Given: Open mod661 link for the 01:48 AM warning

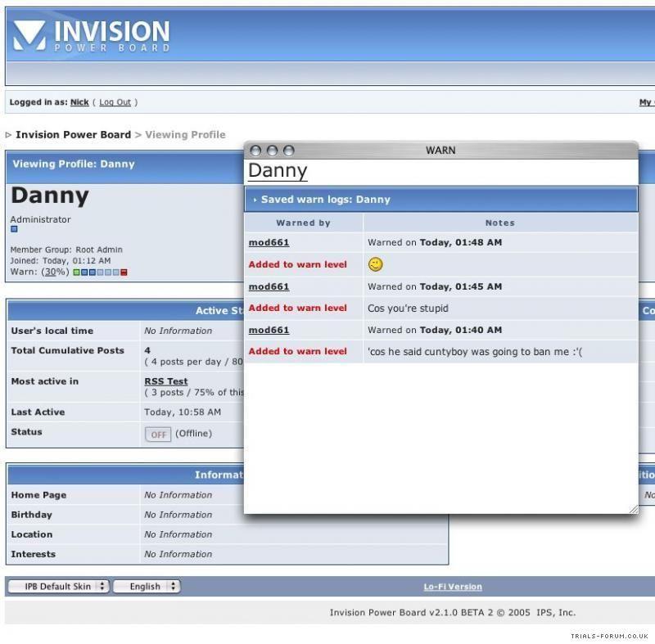Looking at the screenshot, I should click(269, 242).
